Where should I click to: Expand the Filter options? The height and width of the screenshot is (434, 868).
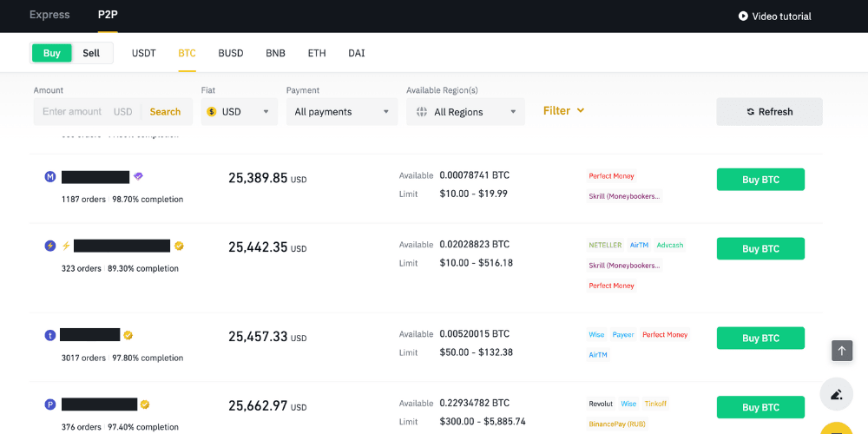point(563,110)
